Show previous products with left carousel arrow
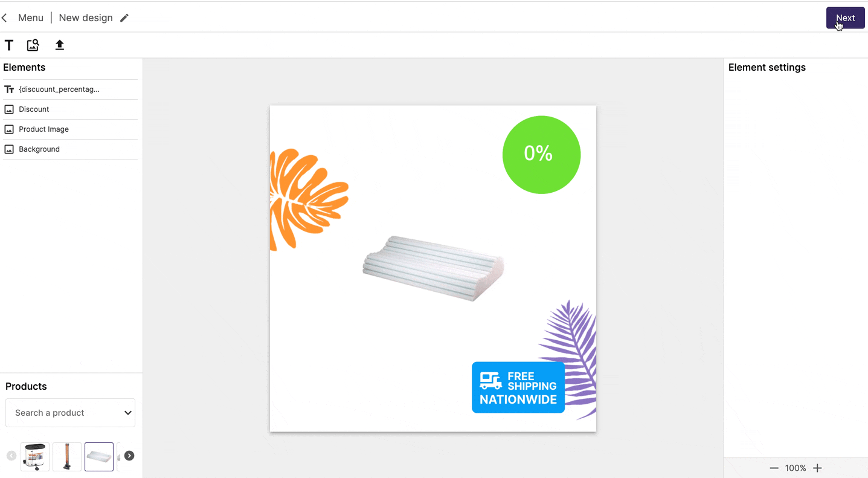Screen dimensions: 868x478 (11, 456)
